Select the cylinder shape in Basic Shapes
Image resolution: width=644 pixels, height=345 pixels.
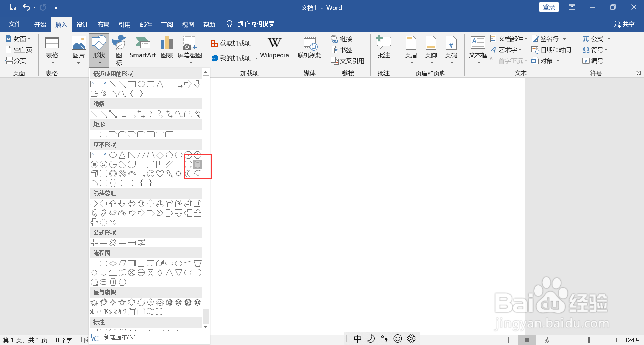198,164
